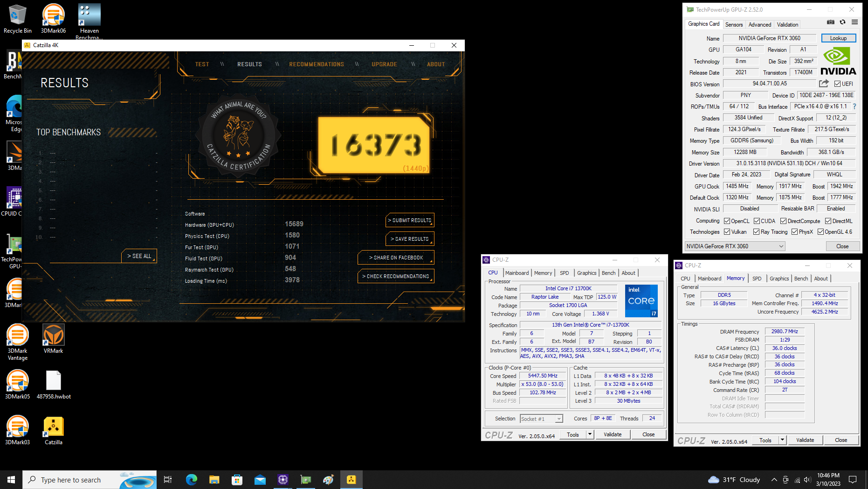Expand Tools dropdown arrow in CPU-Z CPU window
Screen dimensions: 868x489
(x=590, y=434)
